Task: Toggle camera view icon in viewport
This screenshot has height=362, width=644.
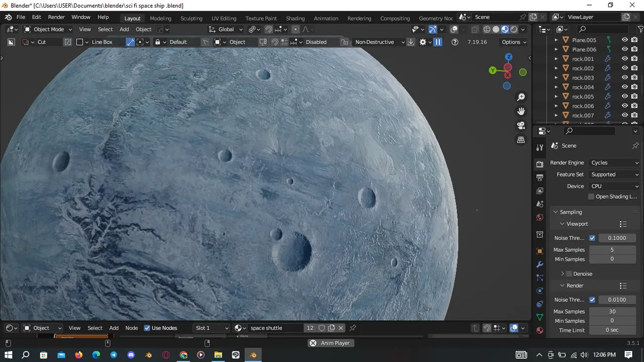Action: point(521,125)
